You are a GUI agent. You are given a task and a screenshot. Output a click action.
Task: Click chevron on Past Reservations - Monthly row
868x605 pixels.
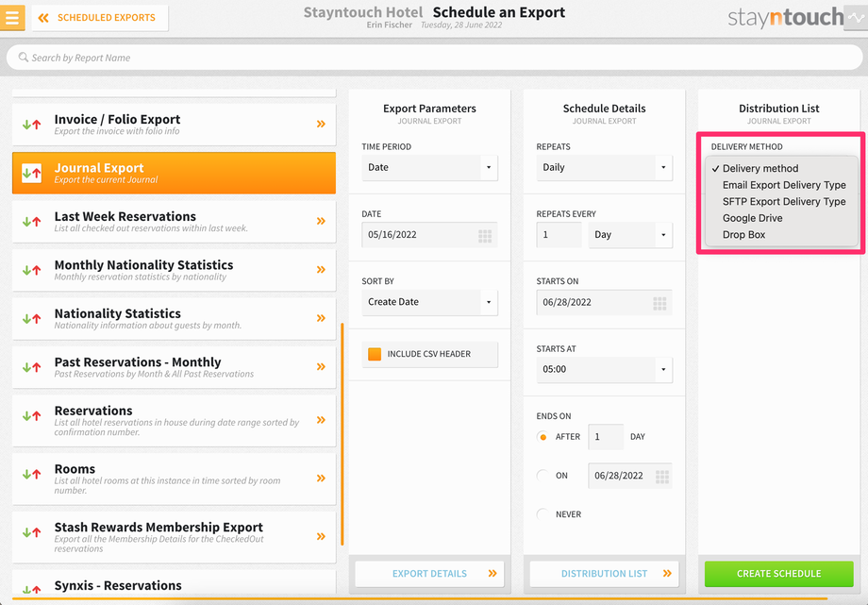coord(321,367)
